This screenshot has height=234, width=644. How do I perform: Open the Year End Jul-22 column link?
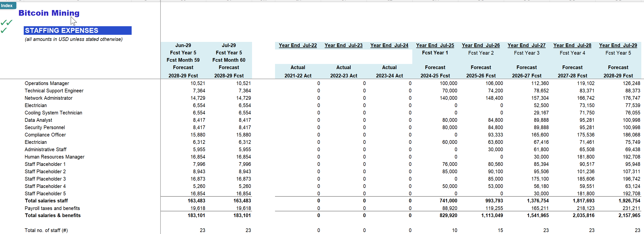(x=298, y=45)
